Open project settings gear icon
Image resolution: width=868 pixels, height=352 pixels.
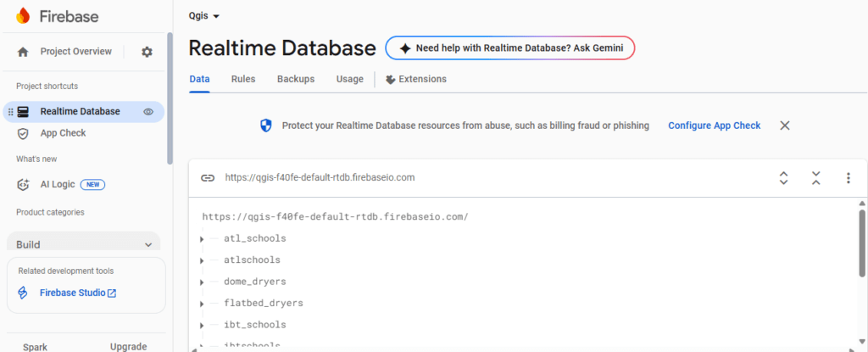[x=147, y=52]
